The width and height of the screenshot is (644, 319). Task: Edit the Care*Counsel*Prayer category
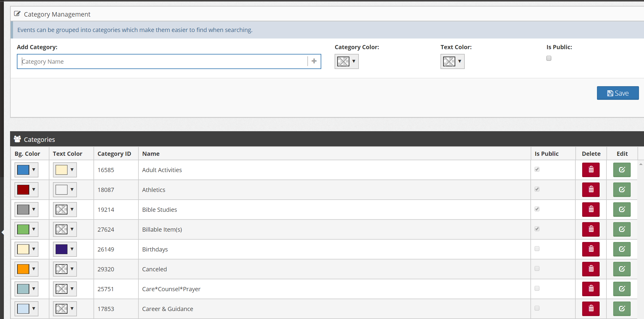(622, 289)
